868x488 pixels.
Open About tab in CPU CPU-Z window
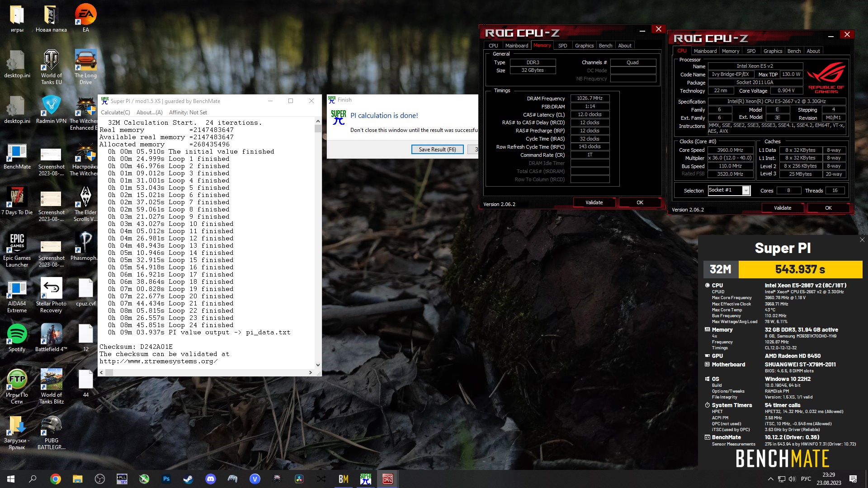813,51
